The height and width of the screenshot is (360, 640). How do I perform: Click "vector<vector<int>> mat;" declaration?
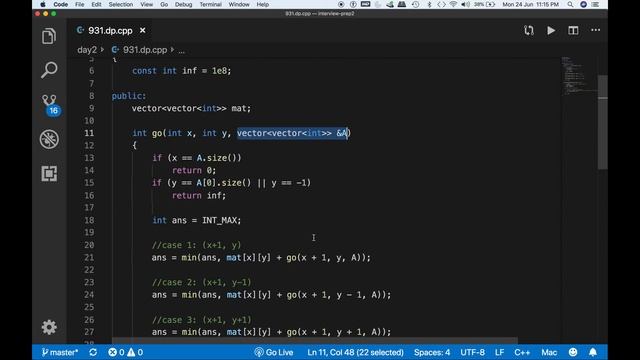tap(191, 108)
